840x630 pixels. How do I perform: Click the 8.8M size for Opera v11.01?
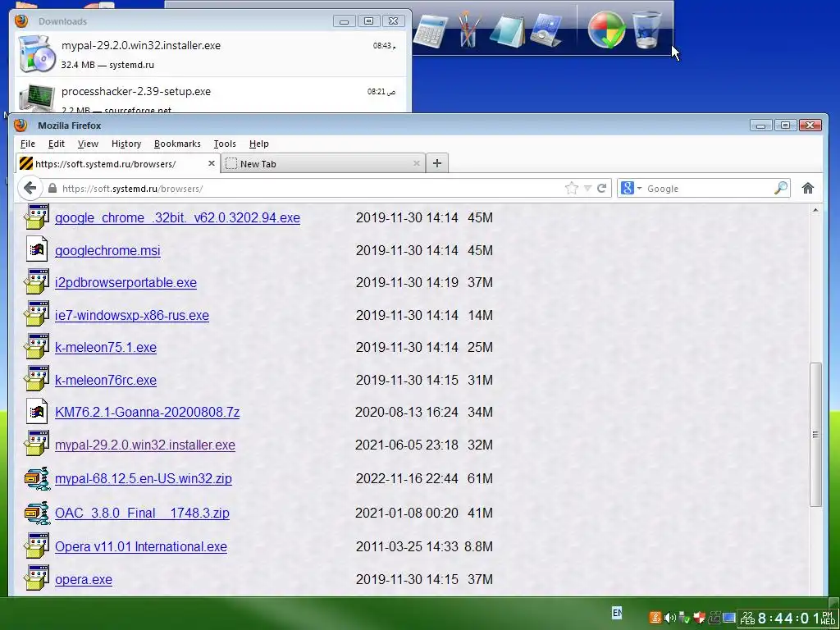pyautogui.click(x=478, y=546)
